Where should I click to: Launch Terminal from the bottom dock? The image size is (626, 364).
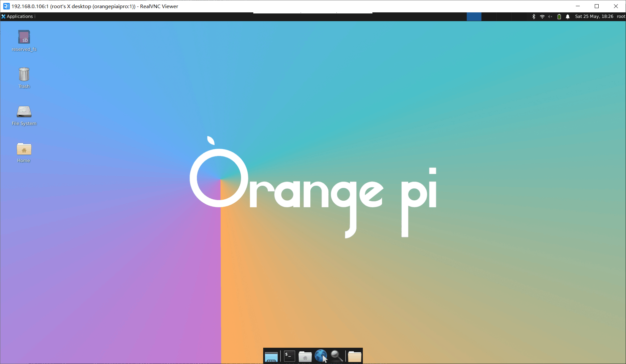click(289, 356)
